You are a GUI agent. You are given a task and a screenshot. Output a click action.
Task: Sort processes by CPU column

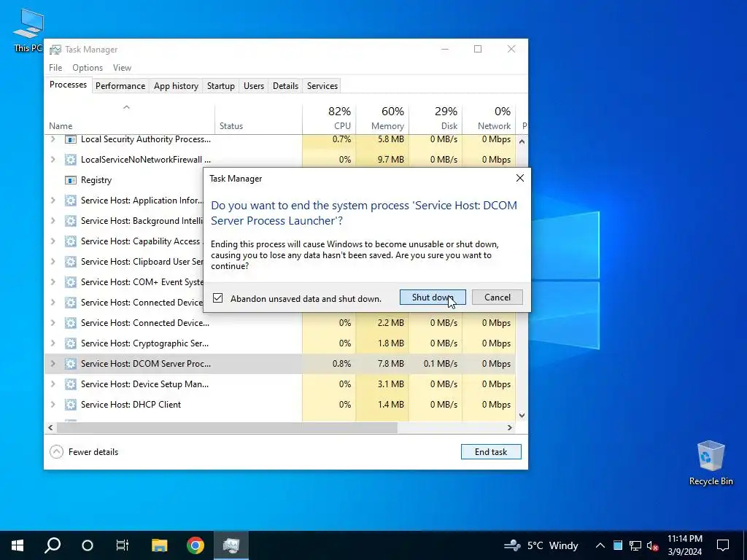(x=329, y=118)
